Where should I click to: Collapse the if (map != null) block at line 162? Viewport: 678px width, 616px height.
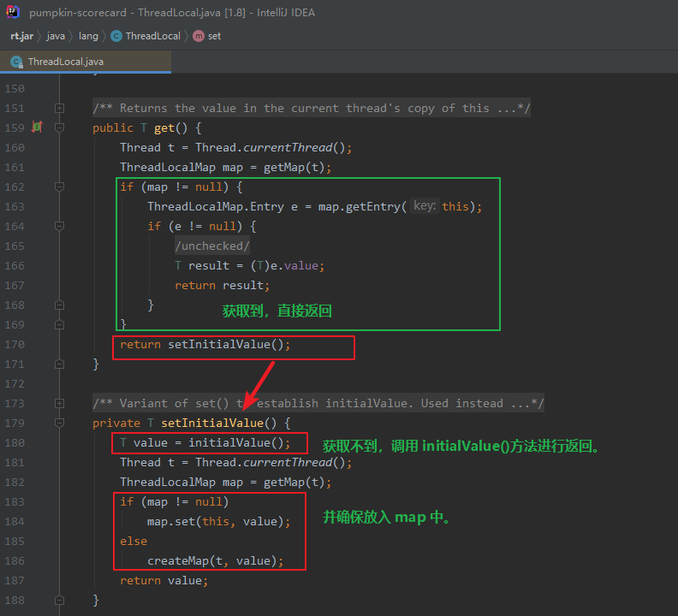coord(60,187)
